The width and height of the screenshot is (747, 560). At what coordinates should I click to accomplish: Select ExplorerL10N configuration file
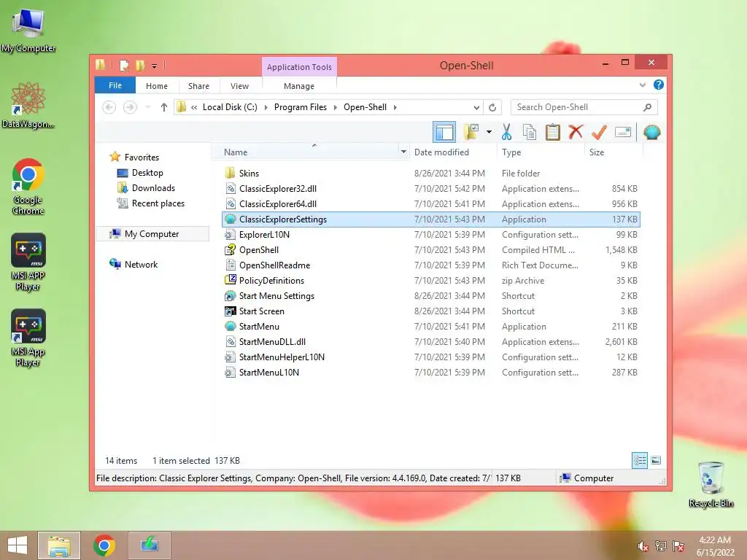(430, 234)
